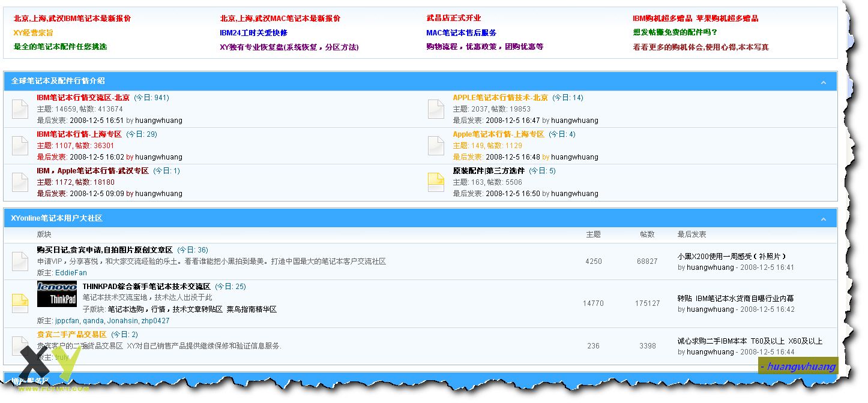Collapse the 全球笔记本及配件行情介绍 section
Screen dimensions: 868x403
tap(824, 82)
